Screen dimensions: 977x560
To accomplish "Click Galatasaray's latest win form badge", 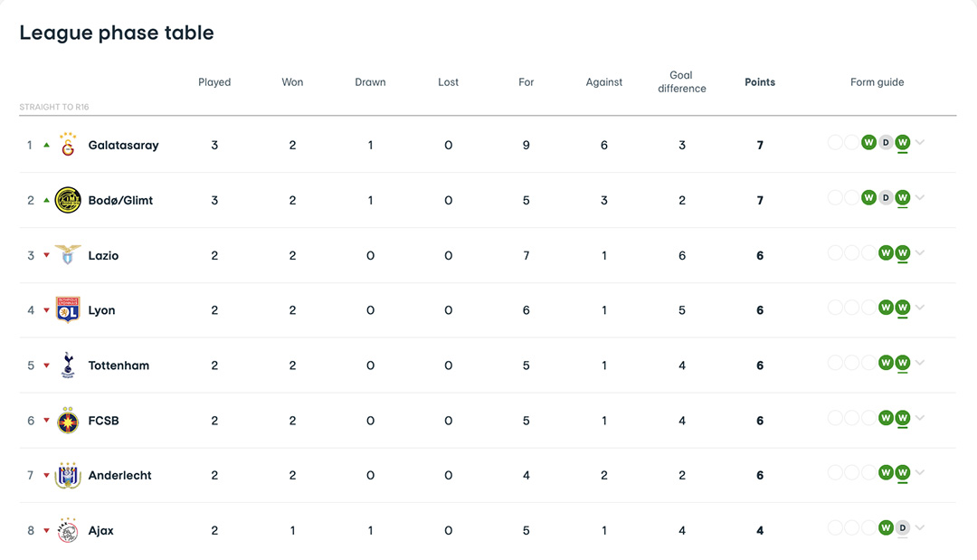I will (902, 143).
